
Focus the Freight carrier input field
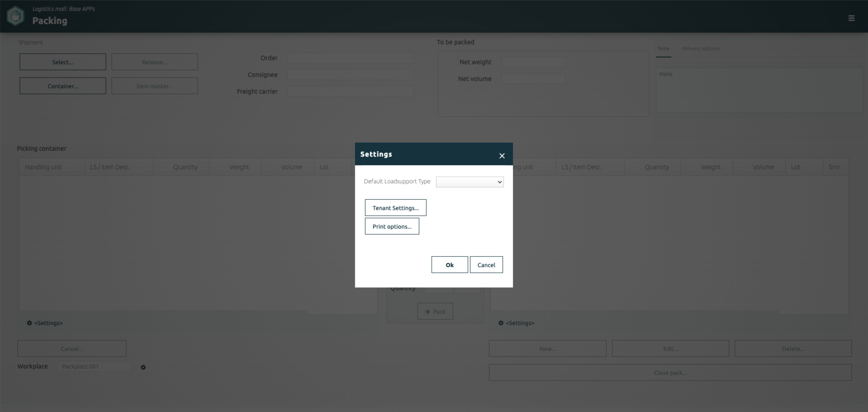351,91
